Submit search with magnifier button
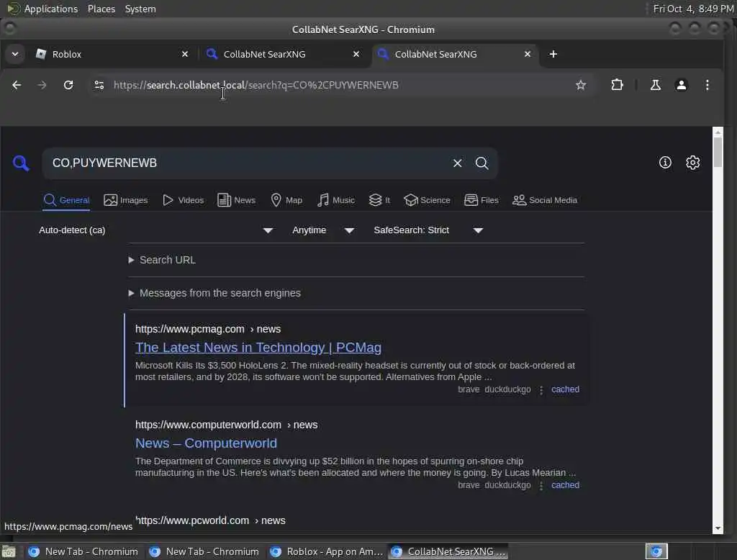Screen dimensions: 737x560 pos(481,163)
